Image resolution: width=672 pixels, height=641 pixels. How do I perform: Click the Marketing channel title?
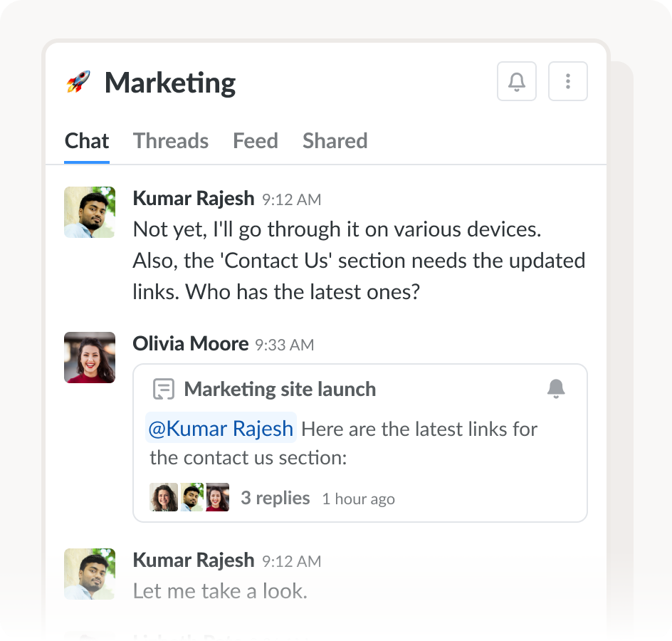pyautogui.click(x=170, y=83)
